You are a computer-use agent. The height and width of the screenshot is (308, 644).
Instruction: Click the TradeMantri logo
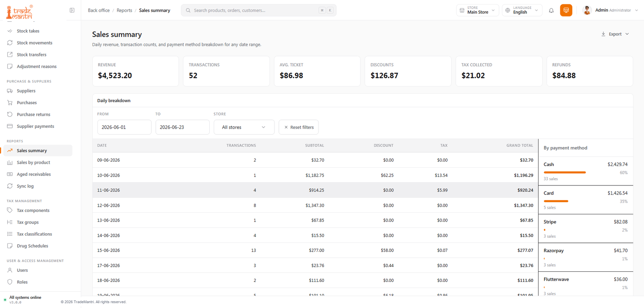pyautogui.click(x=19, y=12)
